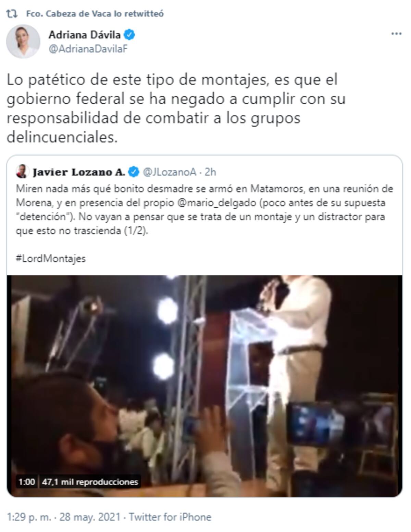Open the #LordMontajes hashtag
Image resolution: width=411 pixels, height=532 pixels.
(x=51, y=259)
